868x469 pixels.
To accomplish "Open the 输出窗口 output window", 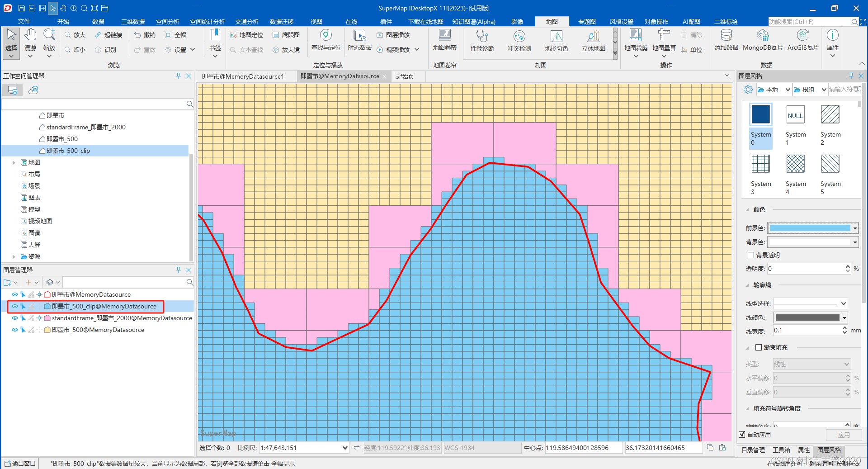I will (x=20, y=464).
